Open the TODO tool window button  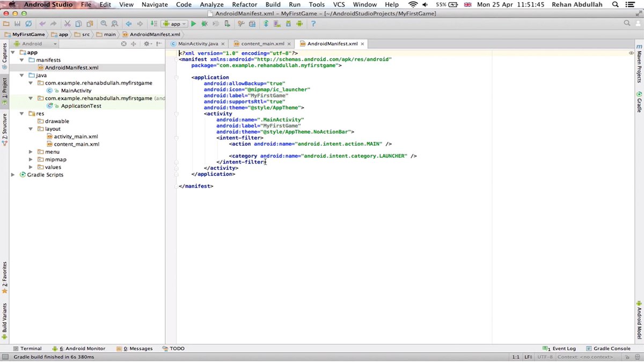point(173,349)
